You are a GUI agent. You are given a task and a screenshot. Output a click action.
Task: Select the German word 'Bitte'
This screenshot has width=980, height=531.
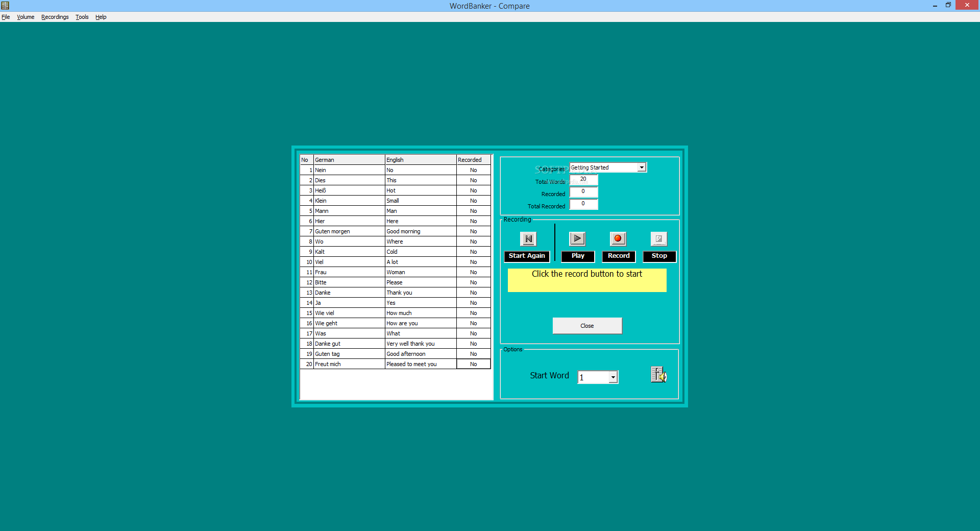point(349,282)
